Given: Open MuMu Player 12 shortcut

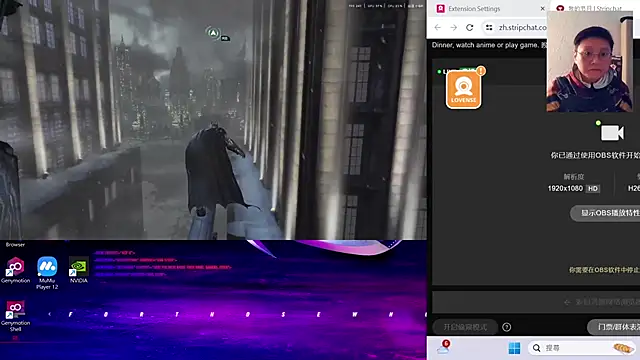Looking at the screenshot, I should tap(47, 273).
